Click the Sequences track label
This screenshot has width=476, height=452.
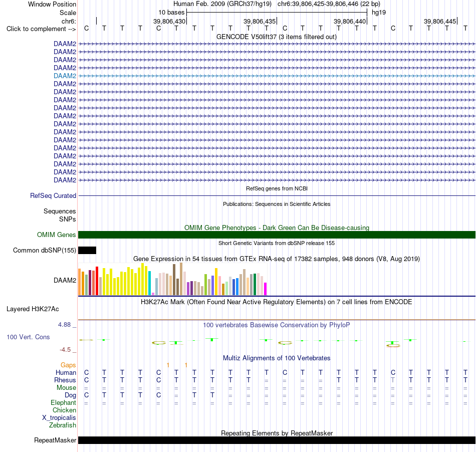point(60,211)
